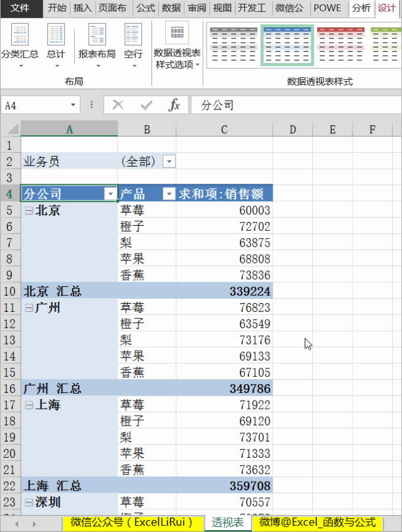This screenshot has width=402, height=532.
Task: Select row 16 header
Action: pos(10,389)
